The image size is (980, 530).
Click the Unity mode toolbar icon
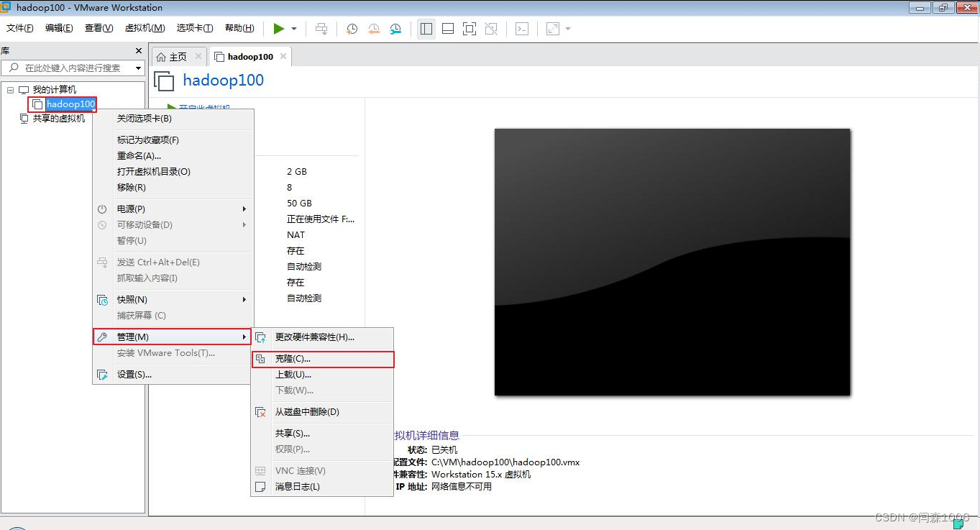coord(491,29)
